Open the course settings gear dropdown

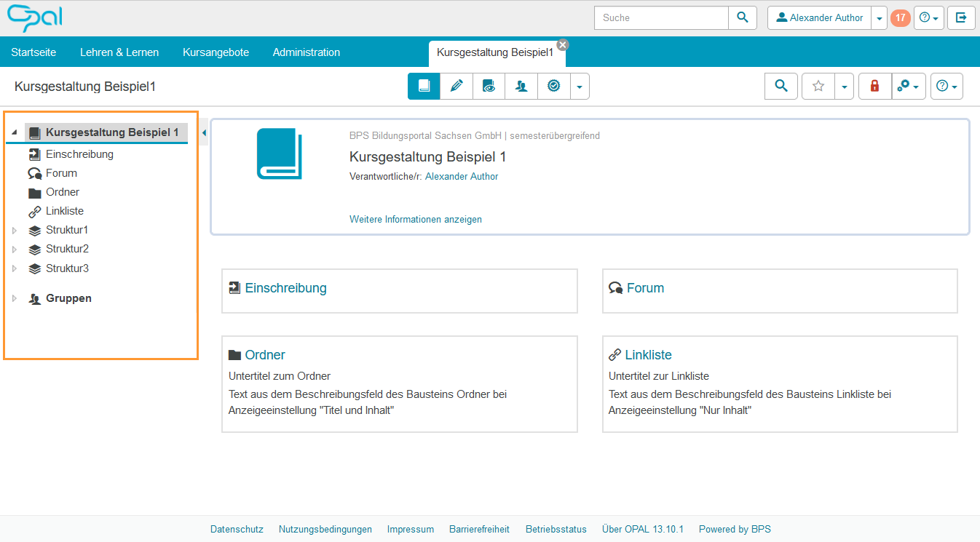point(909,86)
